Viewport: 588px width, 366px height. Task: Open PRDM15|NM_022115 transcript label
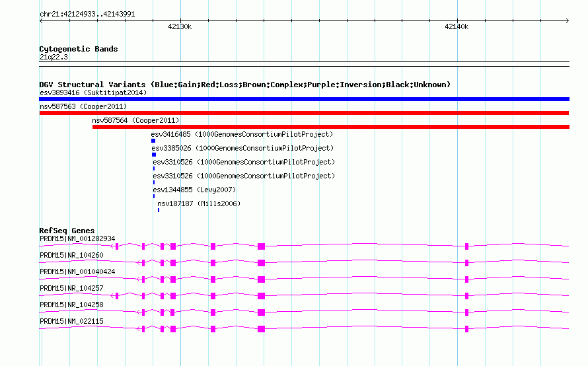(x=71, y=321)
